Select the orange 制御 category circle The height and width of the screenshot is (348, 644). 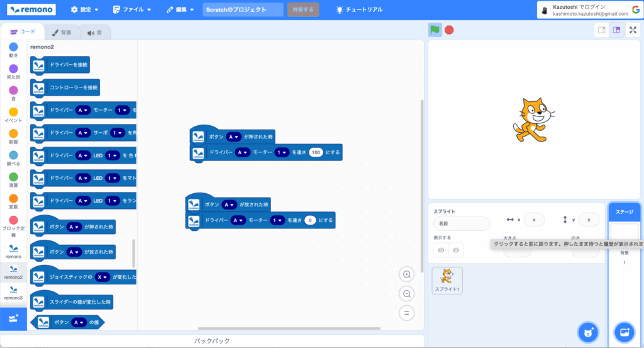click(13, 133)
